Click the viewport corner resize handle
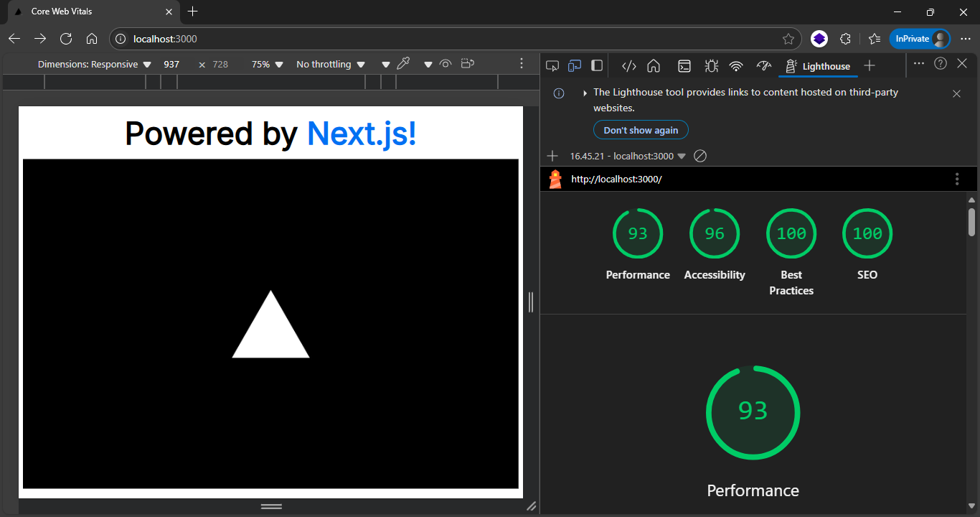Screen dimensions: 980x517 (x=531, y=506)
